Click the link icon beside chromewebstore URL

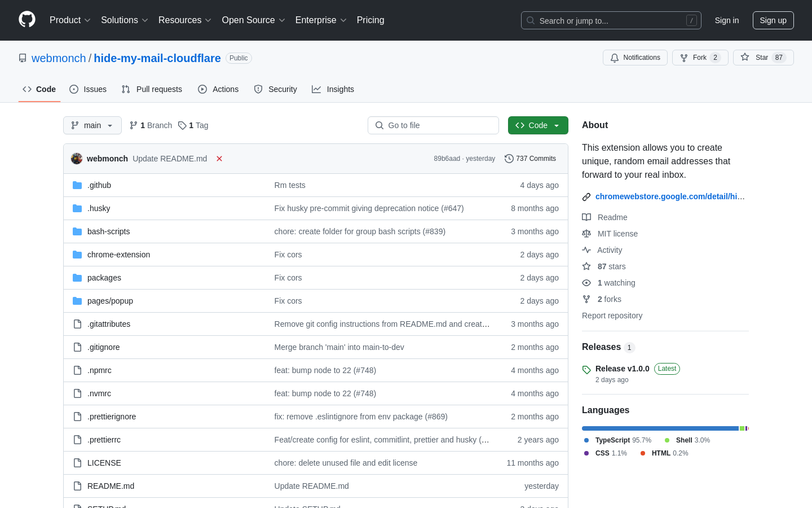tap(586, 197)
